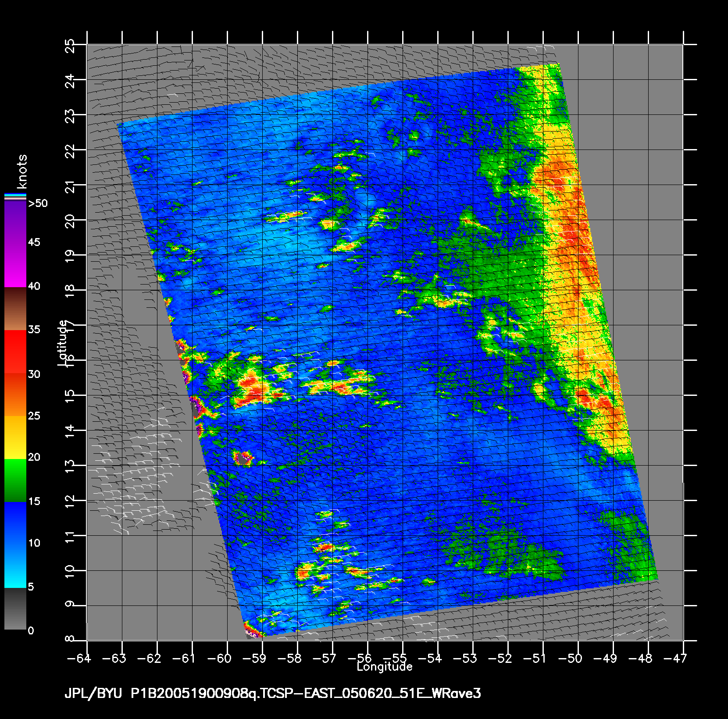Select the brown 35–40 knots colorbar segment
Viewport: 728px width, 719px height.
(15, 309)
